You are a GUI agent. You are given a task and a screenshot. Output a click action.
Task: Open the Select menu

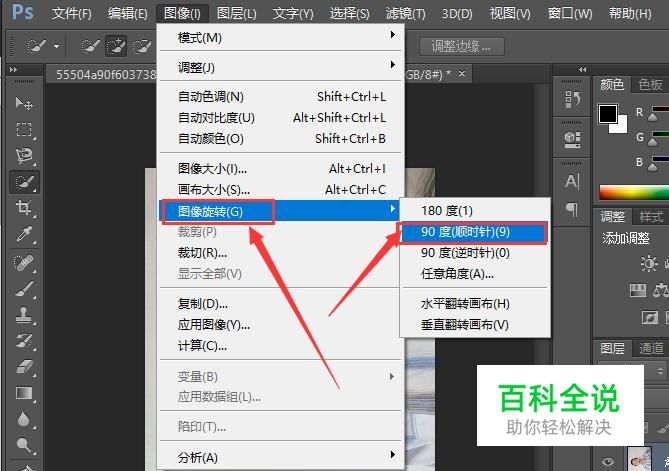(349, 14)
